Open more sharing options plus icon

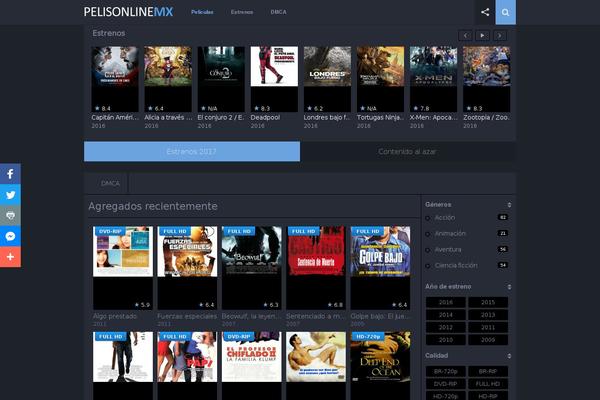coord(10,257)
